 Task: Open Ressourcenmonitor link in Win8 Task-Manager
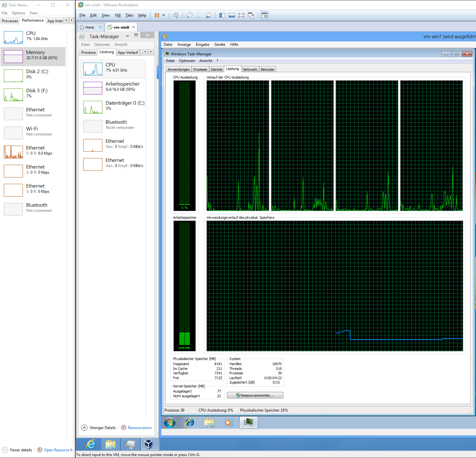[140, 428]
